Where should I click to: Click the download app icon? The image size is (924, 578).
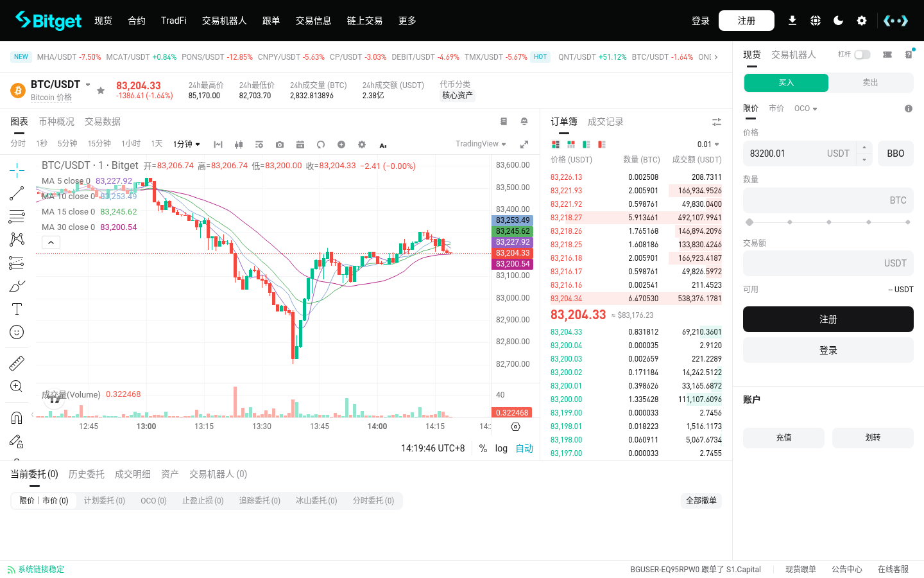tap(792, 21)
